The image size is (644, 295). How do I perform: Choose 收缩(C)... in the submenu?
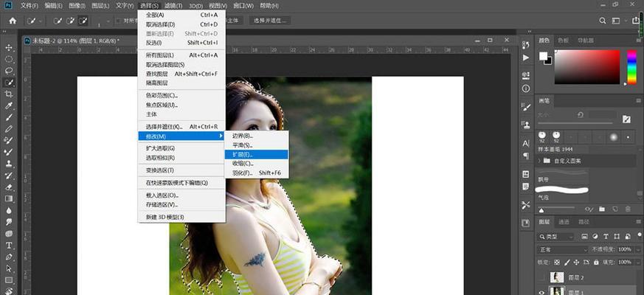tap(256, 164)
